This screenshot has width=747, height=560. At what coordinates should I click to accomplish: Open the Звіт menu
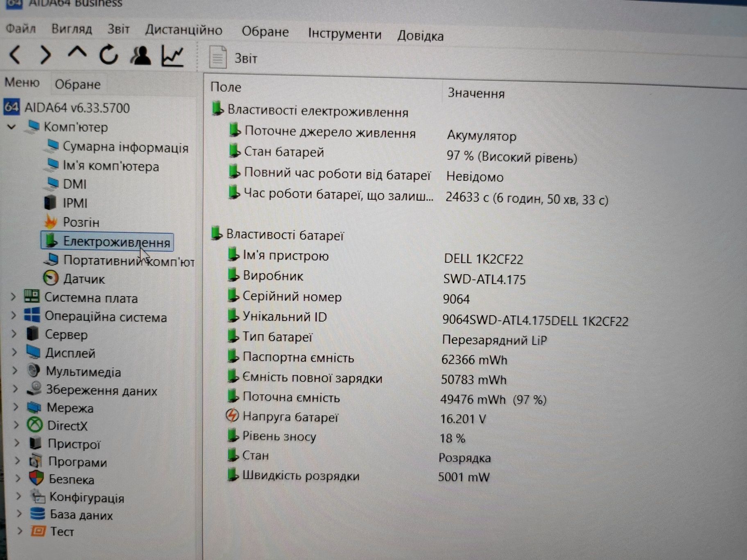(118, 29)
